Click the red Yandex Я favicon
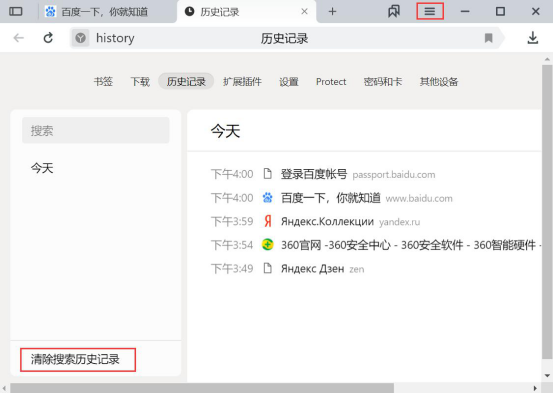 pyautogui.click(x=268, y=221)
